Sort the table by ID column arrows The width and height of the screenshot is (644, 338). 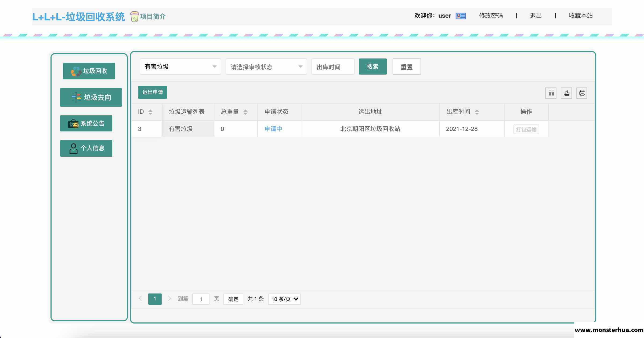pyautogui.click(x=150, y=112)
